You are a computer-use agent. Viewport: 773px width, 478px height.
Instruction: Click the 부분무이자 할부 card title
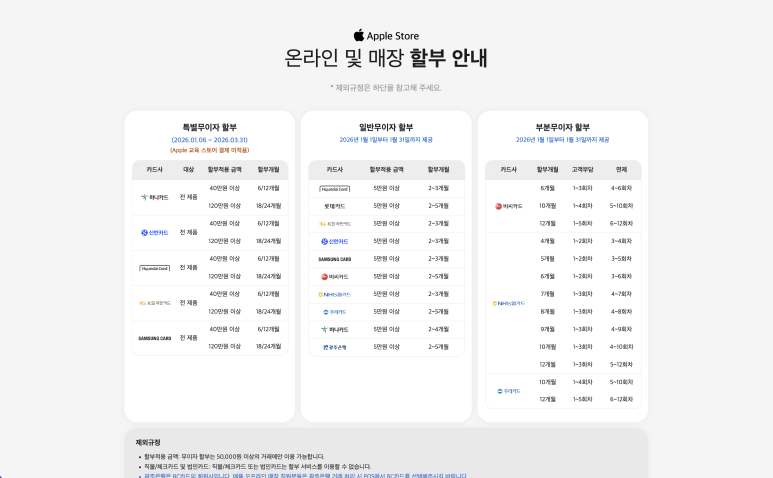(562, 127)
